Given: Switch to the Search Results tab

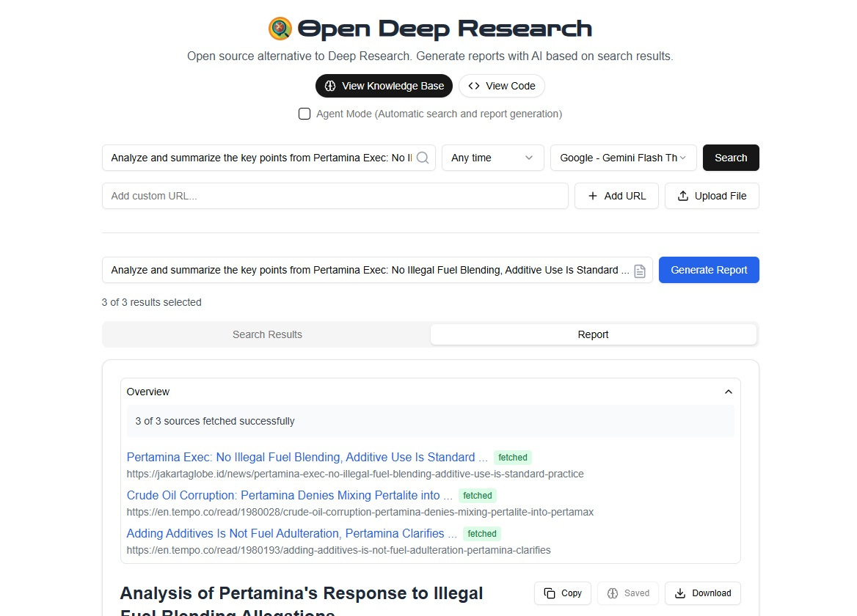Looking at the screenshot, I should click(267, 334).
